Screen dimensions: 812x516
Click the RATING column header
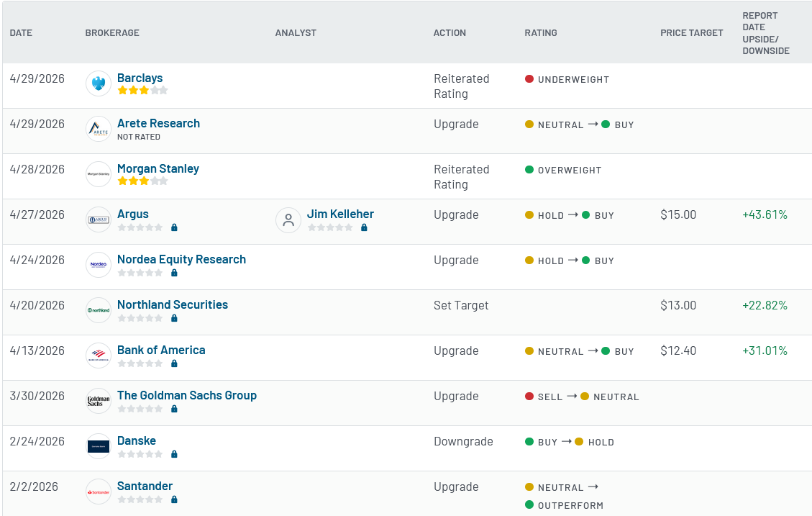[541, 32]
